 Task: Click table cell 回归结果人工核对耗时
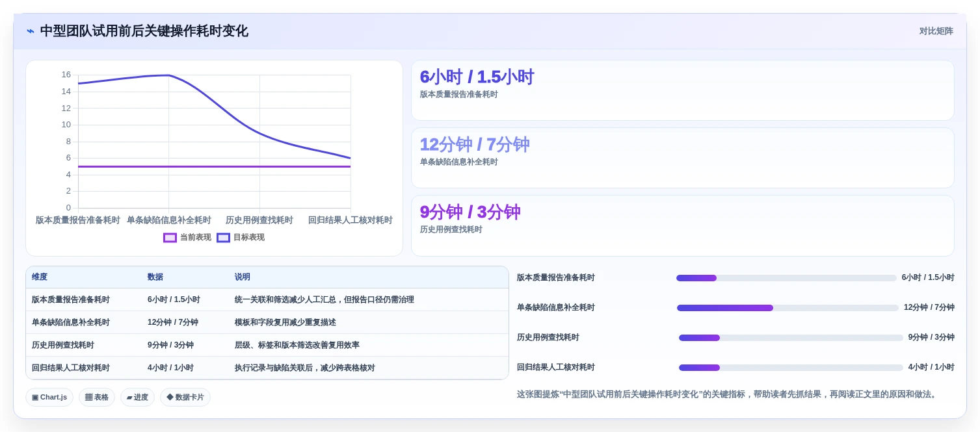point(71,368)
